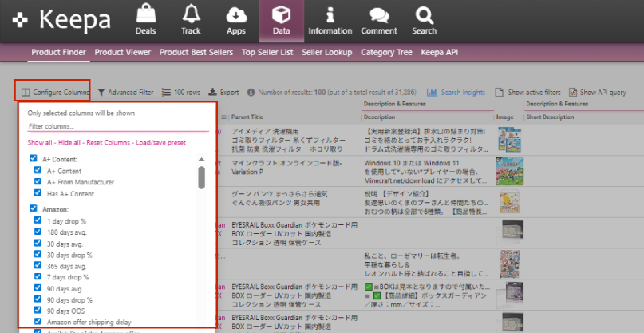Viewport: 644px width, 333px height.
Task: Open Keepa API tab
Action: tap(440, 52)
